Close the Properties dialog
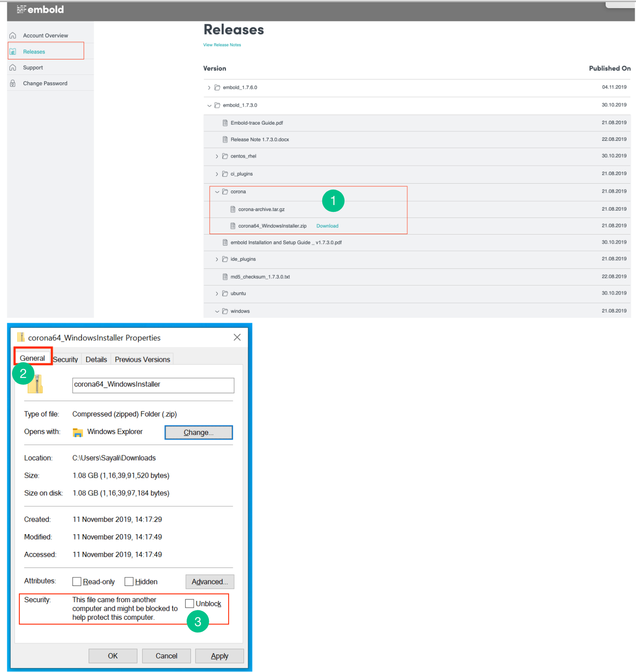This screenshot has height=672, width=636. [237, 337]
